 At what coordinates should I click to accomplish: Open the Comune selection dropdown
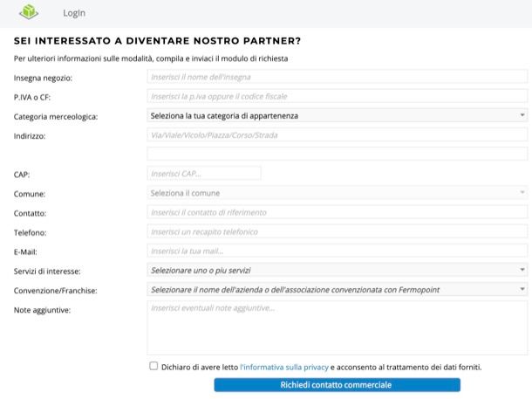338,193
